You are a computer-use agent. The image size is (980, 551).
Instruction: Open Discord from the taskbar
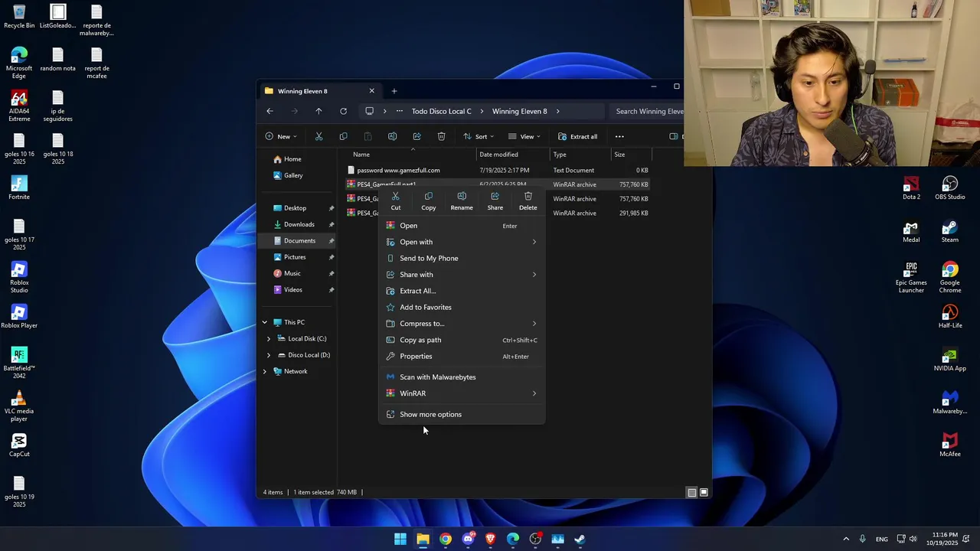tap(468, 540)
